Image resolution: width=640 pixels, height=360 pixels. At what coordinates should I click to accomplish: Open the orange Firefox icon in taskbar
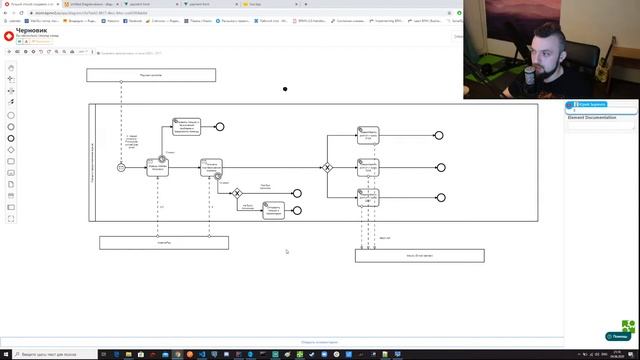[x=190, y=354]
